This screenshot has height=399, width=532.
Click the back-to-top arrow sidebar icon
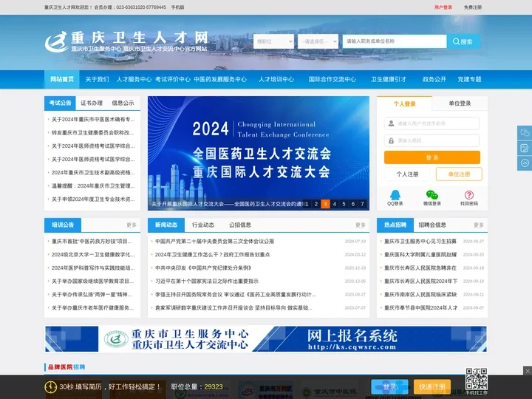point(525,163)
